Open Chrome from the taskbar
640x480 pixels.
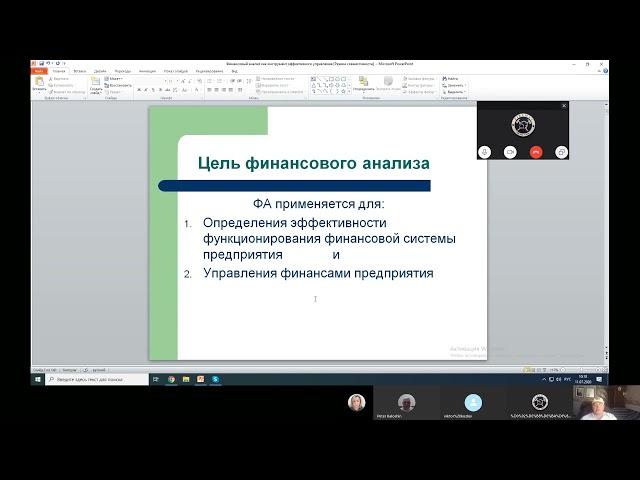(x=172, y=380)
